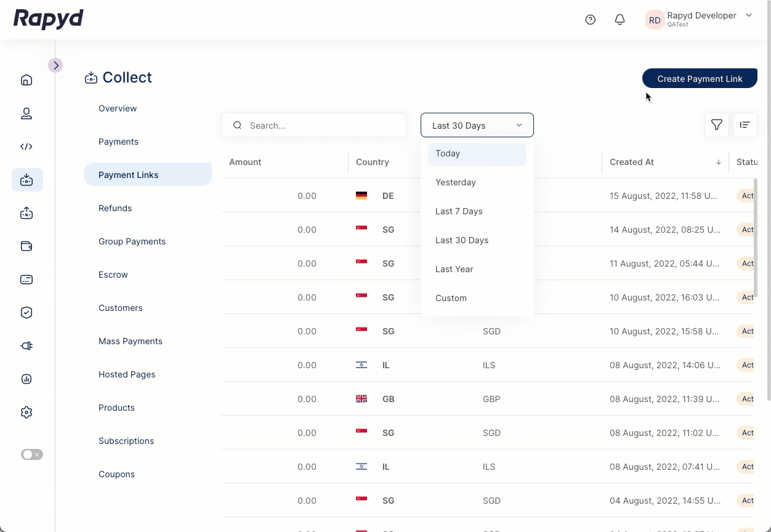Viewport: 771px width, 532px height.
Task: Click the filter funnel icon
Action: click(717, 125)
